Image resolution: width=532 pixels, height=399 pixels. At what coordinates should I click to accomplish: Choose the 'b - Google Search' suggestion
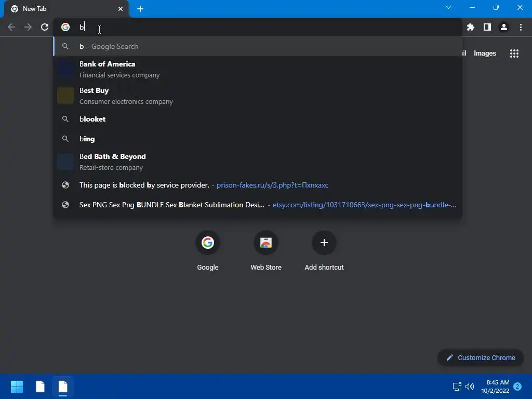coord(258,46)
